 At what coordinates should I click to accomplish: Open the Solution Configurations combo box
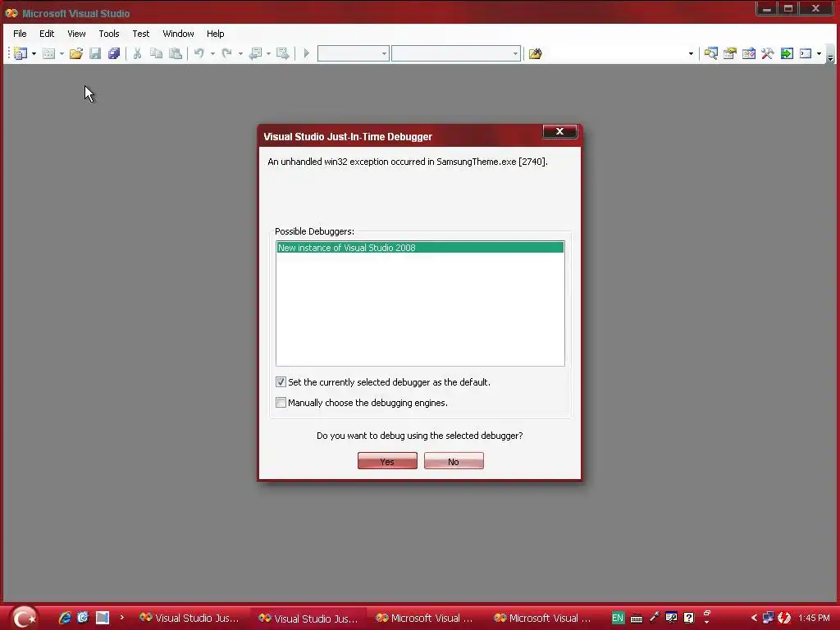click(x=353, y=53)
